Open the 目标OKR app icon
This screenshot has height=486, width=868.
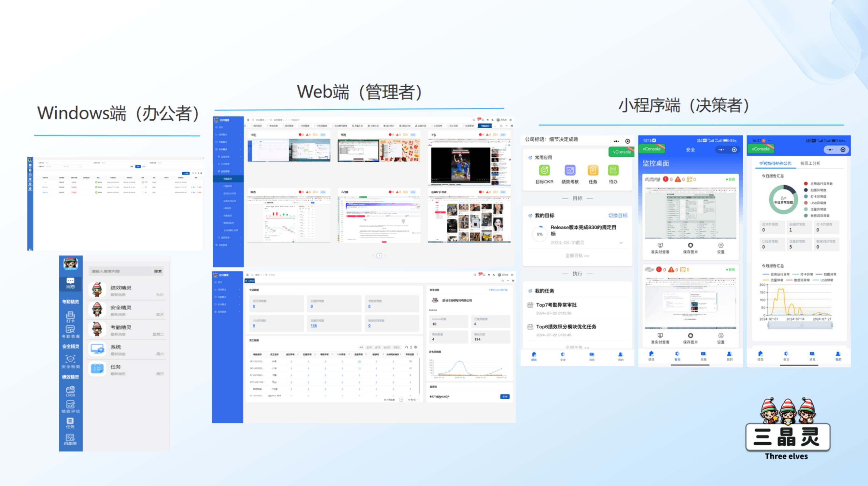click(x=544, y=171)
